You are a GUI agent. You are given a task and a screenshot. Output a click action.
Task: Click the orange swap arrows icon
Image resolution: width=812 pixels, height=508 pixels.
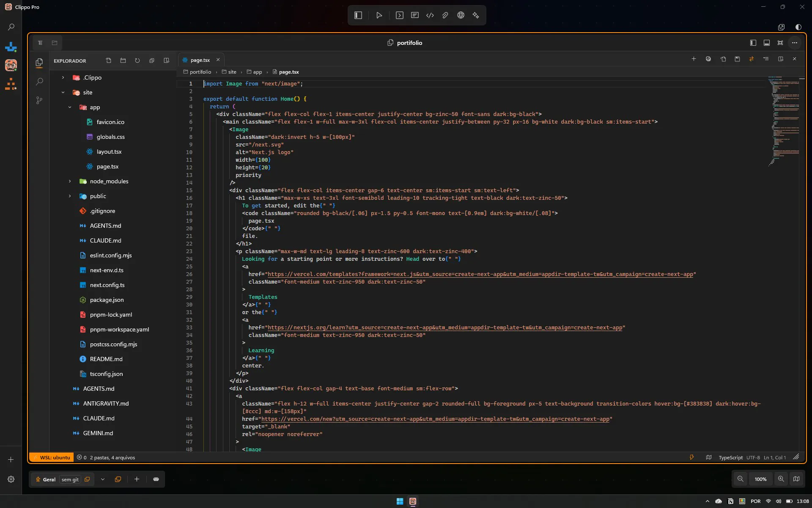click(x=752, y=59)
